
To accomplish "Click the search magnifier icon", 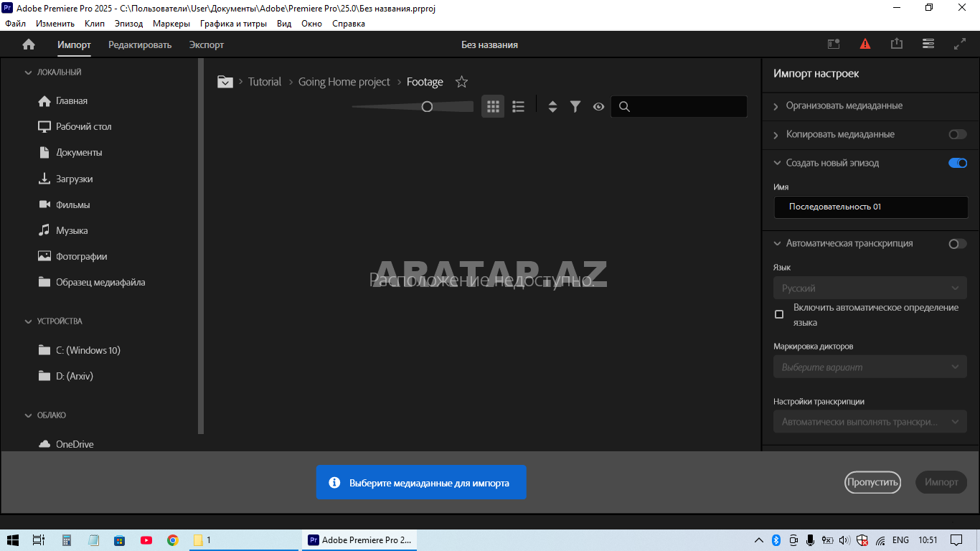I will pos(624,106).
